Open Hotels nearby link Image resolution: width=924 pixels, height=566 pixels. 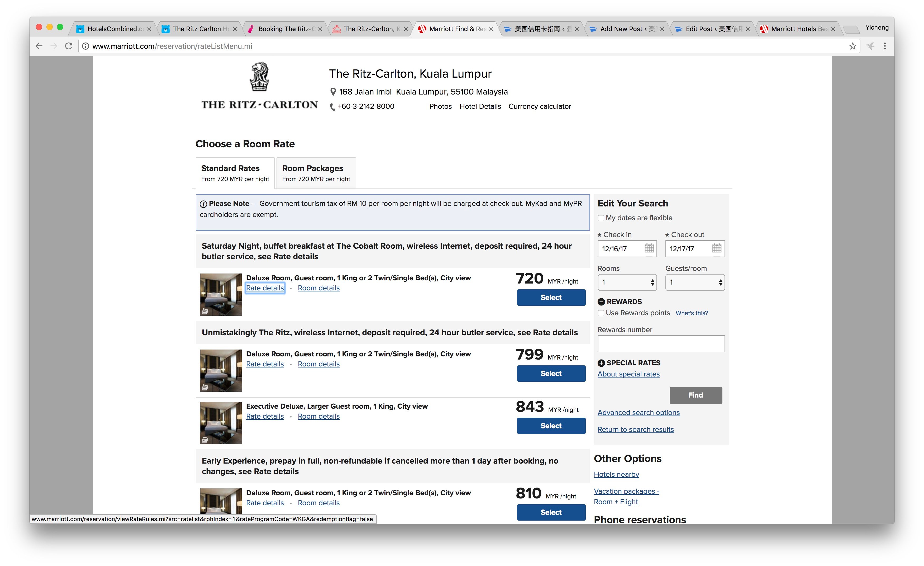(616, 474)
